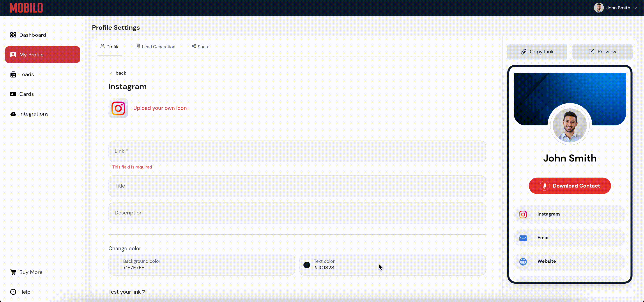Open the Test your link link
644x302 pixels.
127,292
